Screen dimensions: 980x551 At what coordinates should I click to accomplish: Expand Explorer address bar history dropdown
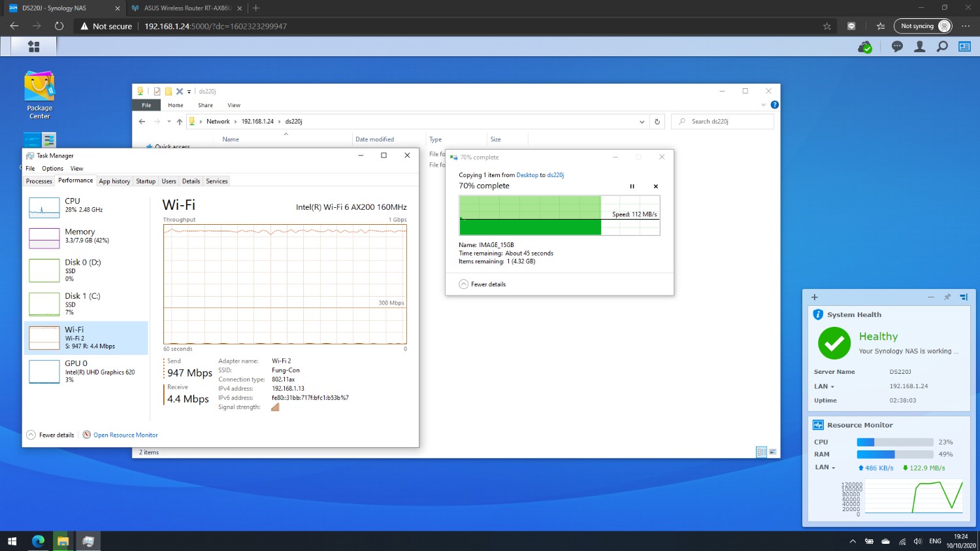(x=642, y=122)
